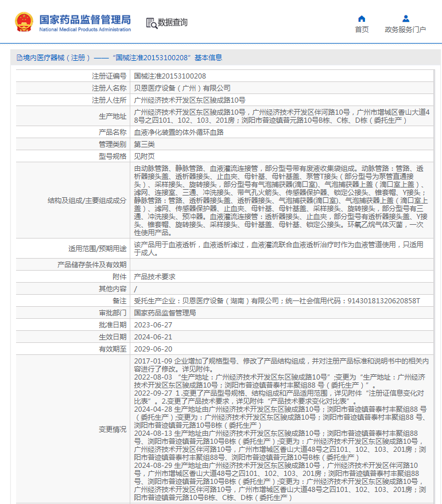Viewport: 442px width, 504px height.
Task: Select the 注册人住所 address value
Action: click(x=190, y=100)
